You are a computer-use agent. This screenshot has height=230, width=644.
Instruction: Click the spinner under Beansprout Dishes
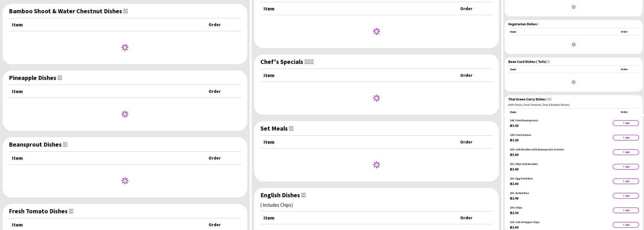tap(125, 181)
